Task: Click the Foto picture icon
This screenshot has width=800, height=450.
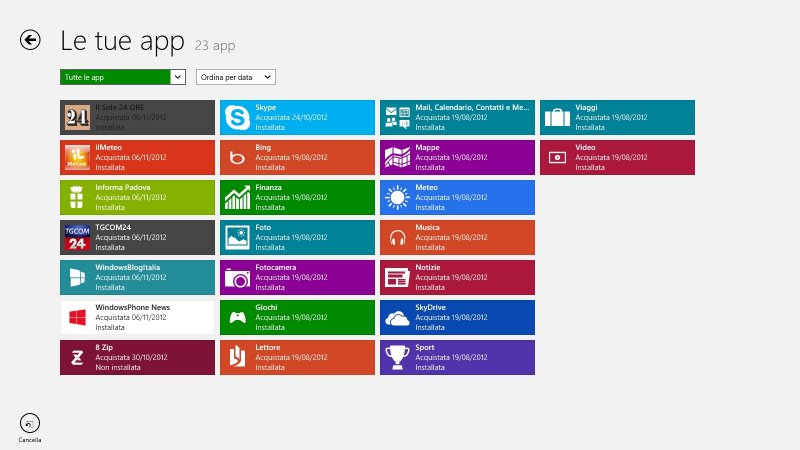Action: click(x=237, y=237)
